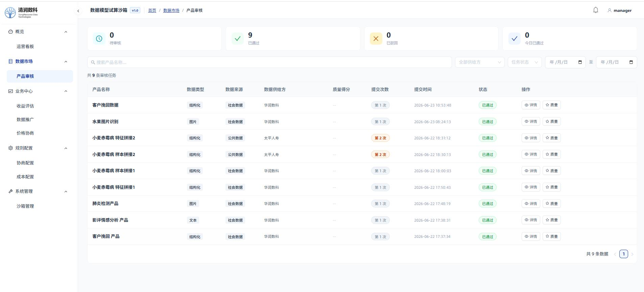Open 质量 for 客户挽回数据
The width and height of the screenshot is (644, 292).
point(552,105)
